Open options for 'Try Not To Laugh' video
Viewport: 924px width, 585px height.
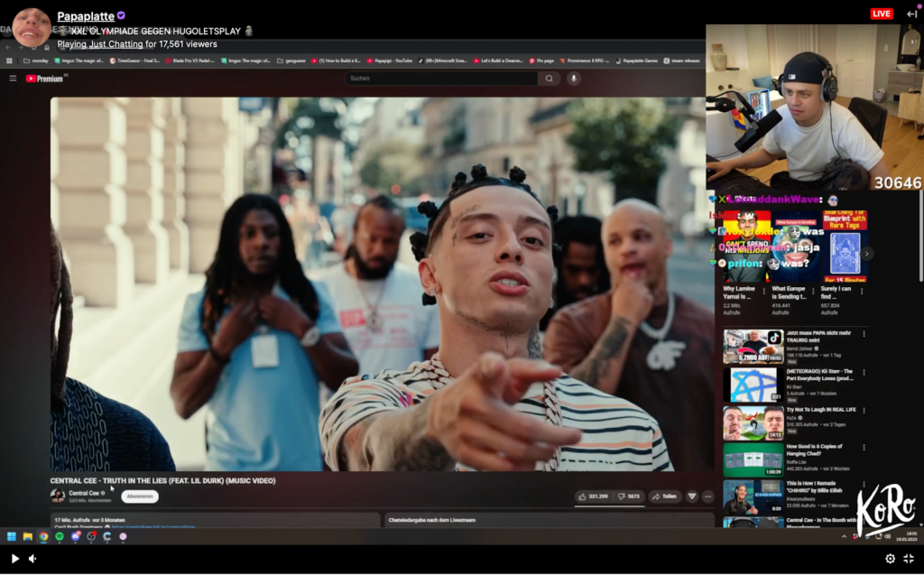[864, 411]
